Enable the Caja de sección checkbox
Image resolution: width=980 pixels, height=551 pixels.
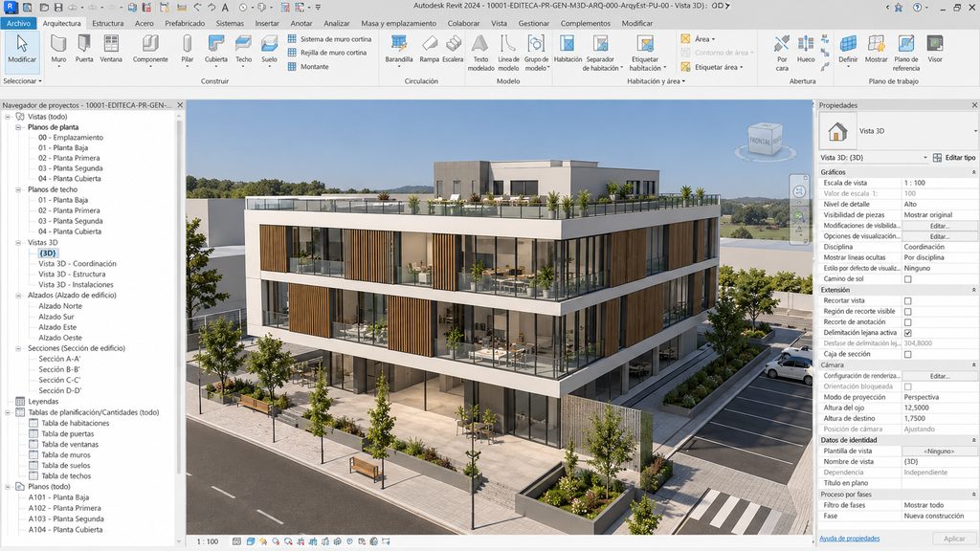point(907,354)
